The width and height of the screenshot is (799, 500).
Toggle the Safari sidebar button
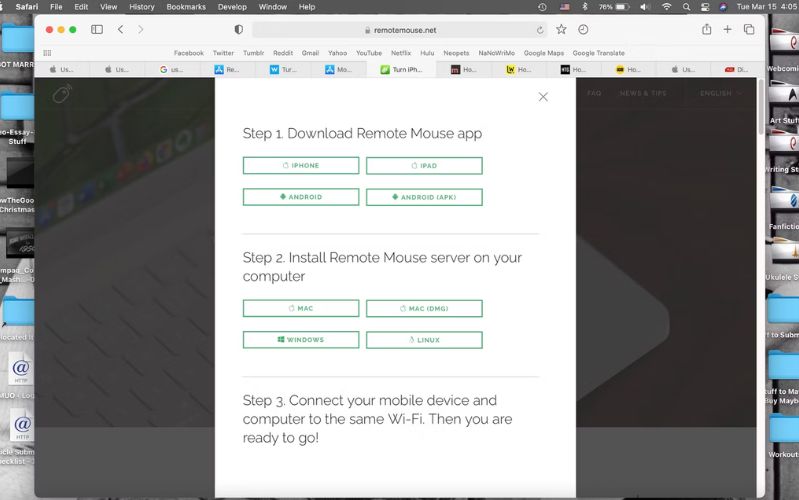click(97, 30)
